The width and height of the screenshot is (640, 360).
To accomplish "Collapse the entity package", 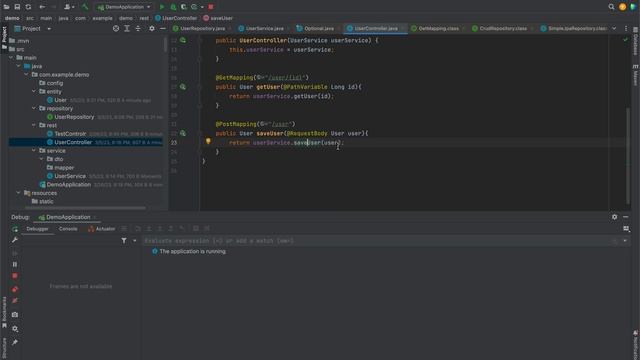I will (x=34, y=91).
